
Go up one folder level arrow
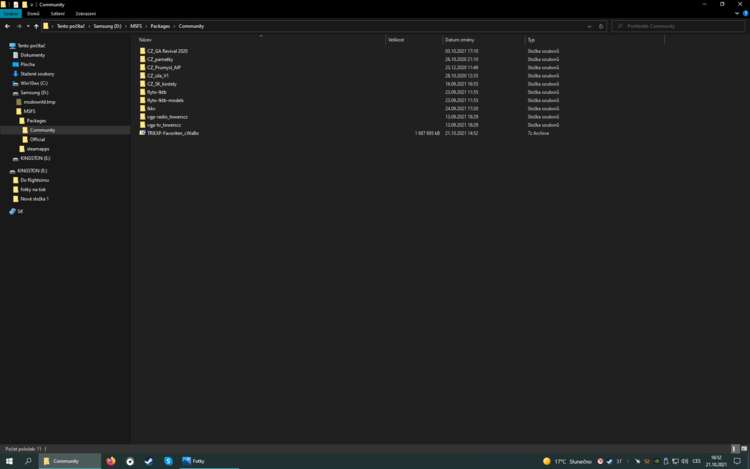[36, 26]
